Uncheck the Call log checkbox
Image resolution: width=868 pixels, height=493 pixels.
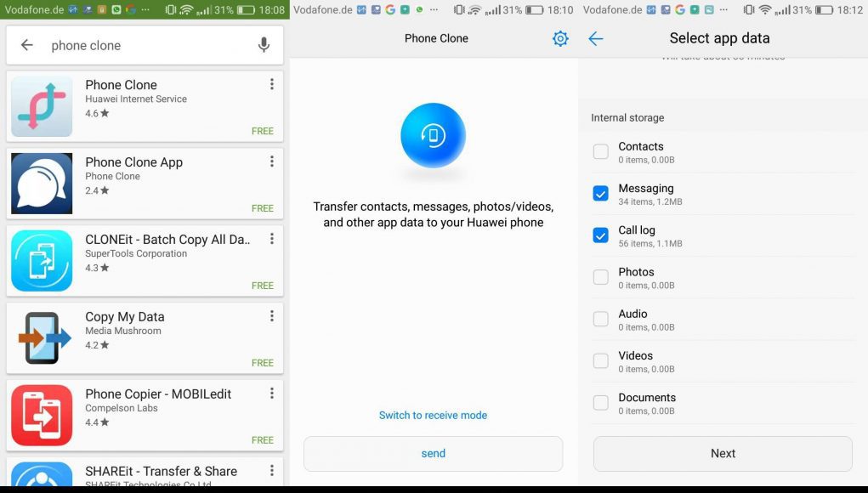[600, 235]
